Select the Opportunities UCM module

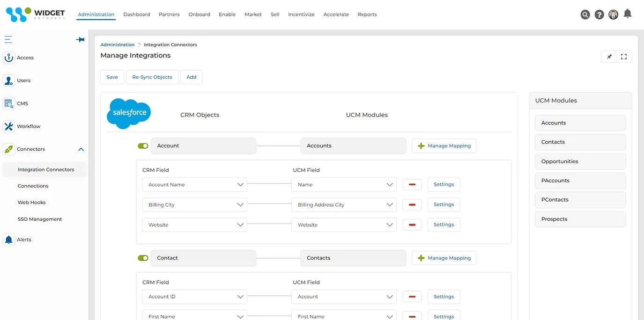click(x=580, y=161)
